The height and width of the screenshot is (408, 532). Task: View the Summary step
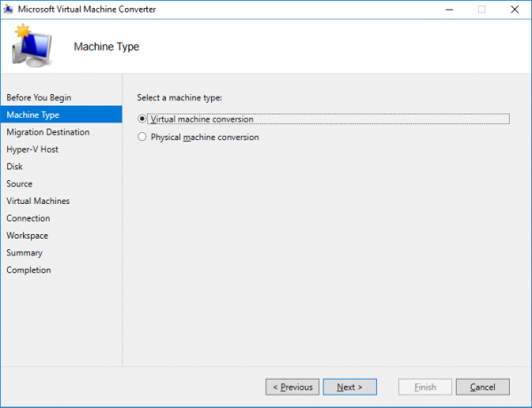click(25, 253)
